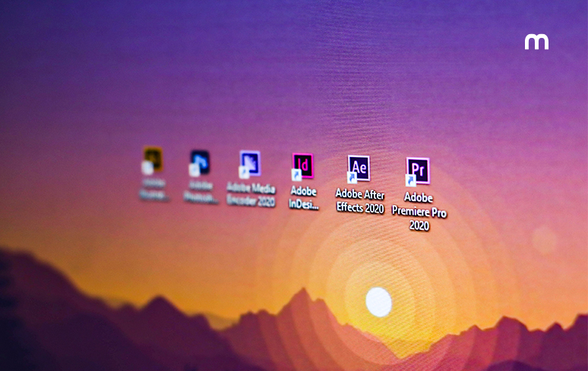Select the Adobe Premiere Pro 2020 shortcut

[417, 171]
